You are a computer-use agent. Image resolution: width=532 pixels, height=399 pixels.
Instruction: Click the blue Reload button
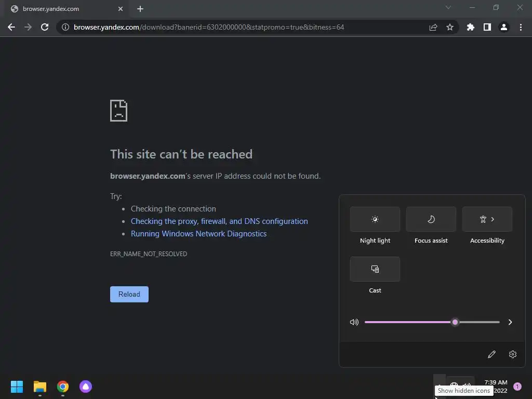click(129, 294)
